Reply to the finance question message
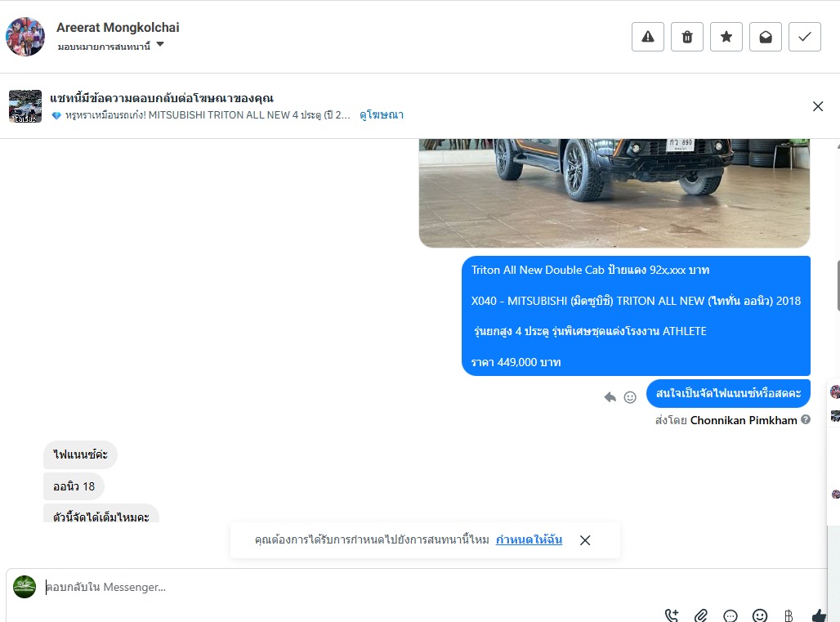 (x=610, y=397)
